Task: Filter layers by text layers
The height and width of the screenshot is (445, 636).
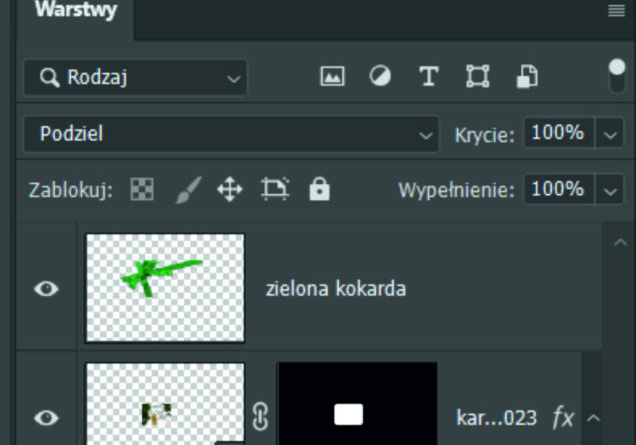Action: point(428,76)
